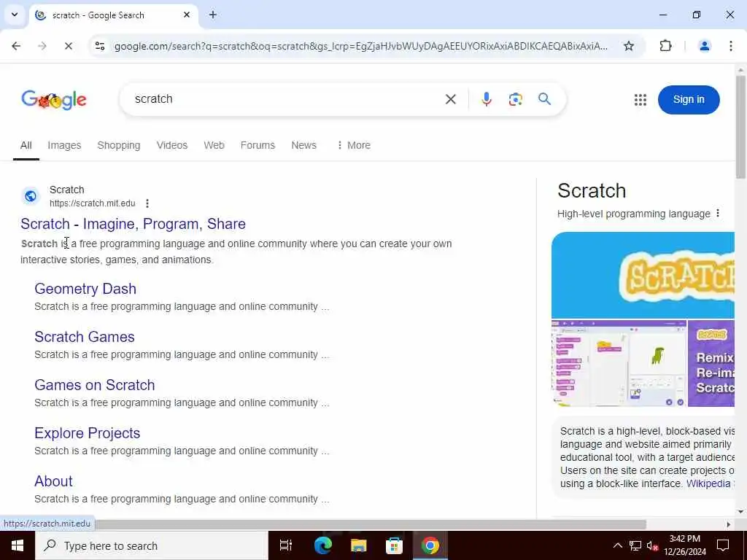Go back to the previous page
Screen dimensions: 747x560
16,46
